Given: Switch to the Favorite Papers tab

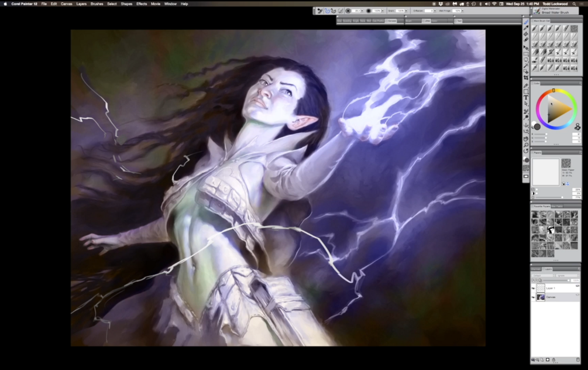Looking at the screenshot, I should coord(541,207).
